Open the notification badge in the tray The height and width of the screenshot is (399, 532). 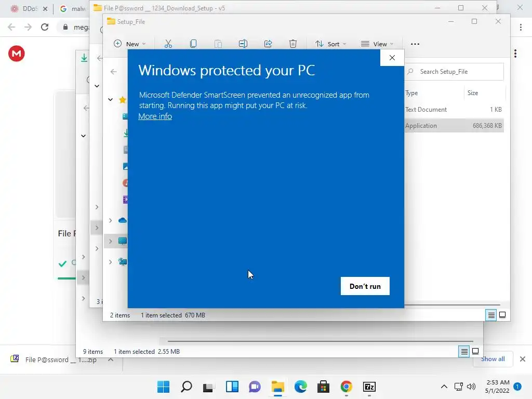pyautogui.click(x=517, y=387)
